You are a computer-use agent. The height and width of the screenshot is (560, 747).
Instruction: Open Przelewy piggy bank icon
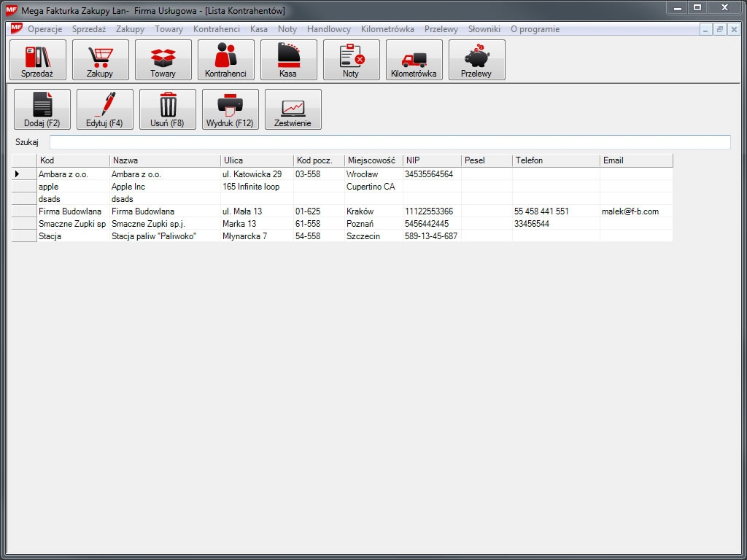477,60
